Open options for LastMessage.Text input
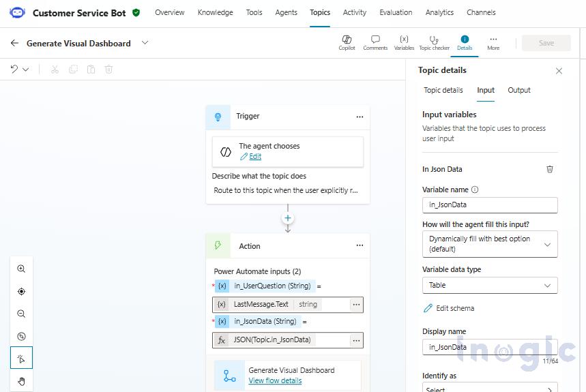 tap(356, 305)
